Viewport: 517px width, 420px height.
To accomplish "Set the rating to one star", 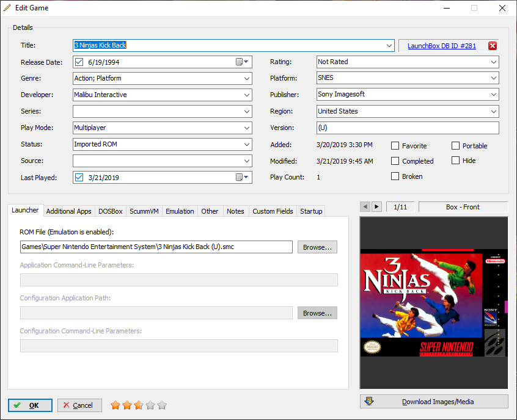I will click(116, 405).
